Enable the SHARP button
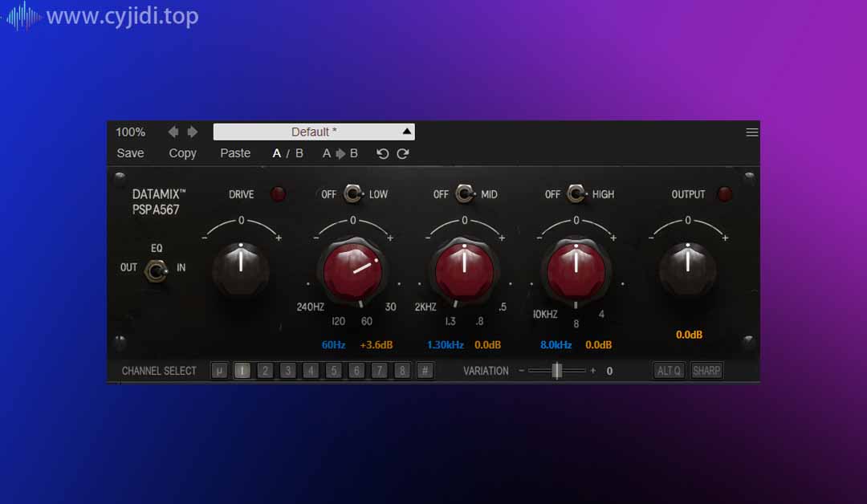Image resolution: width=867 pixels, height=504 pixels. [x=706, y=371]
